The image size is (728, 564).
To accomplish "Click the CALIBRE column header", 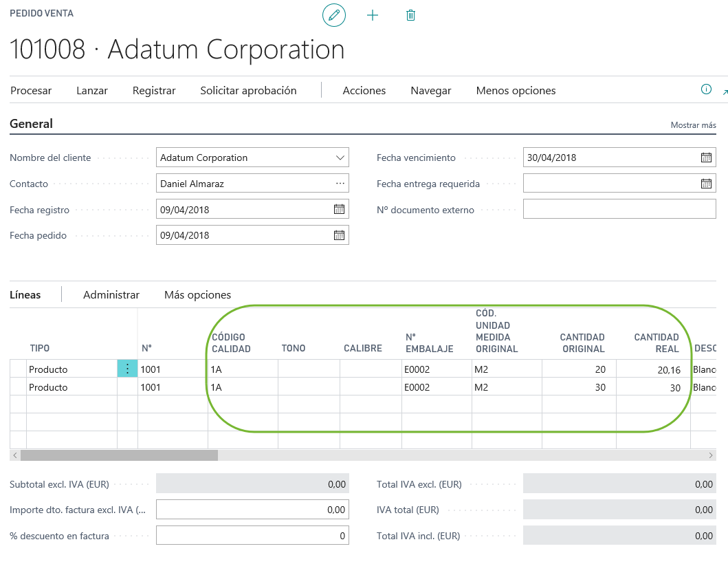I will (362, 348).
